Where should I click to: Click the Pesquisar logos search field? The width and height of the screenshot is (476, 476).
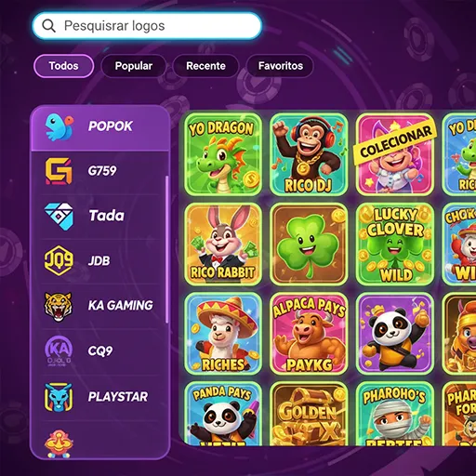click(x=147, y=26)
